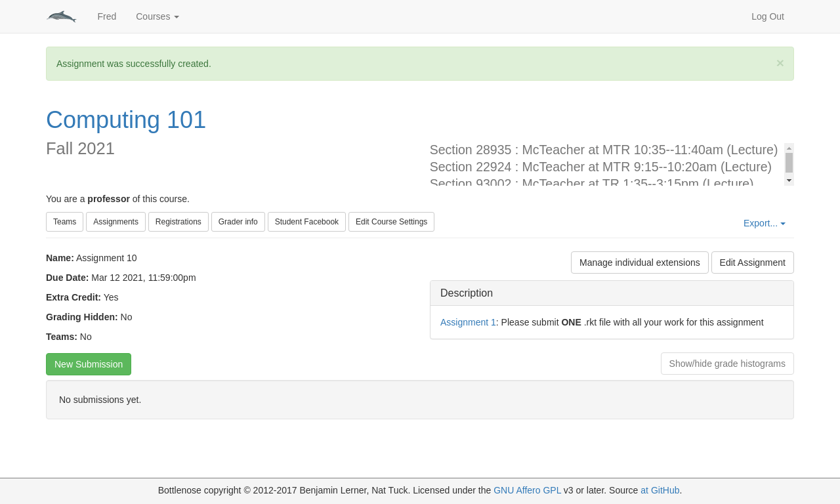This screenshot has width=840, height=504.
Task: Follow the Assignment 1 link in description
Action: click(x=468, y=322)
